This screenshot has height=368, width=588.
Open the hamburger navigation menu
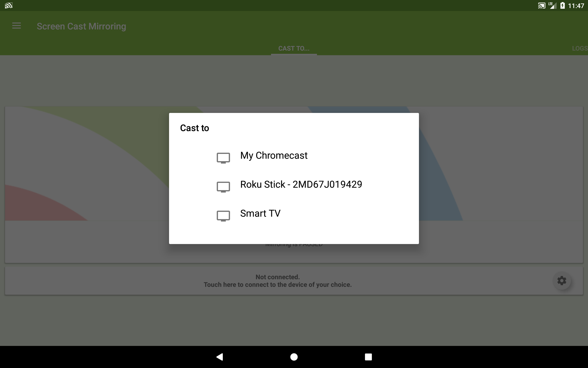pos(17,26)
